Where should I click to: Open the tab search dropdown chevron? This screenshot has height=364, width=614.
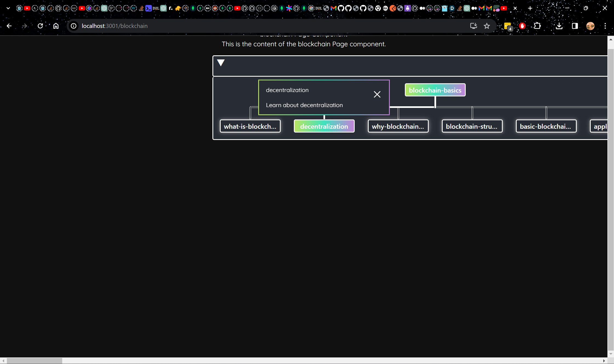pos(8,8)
